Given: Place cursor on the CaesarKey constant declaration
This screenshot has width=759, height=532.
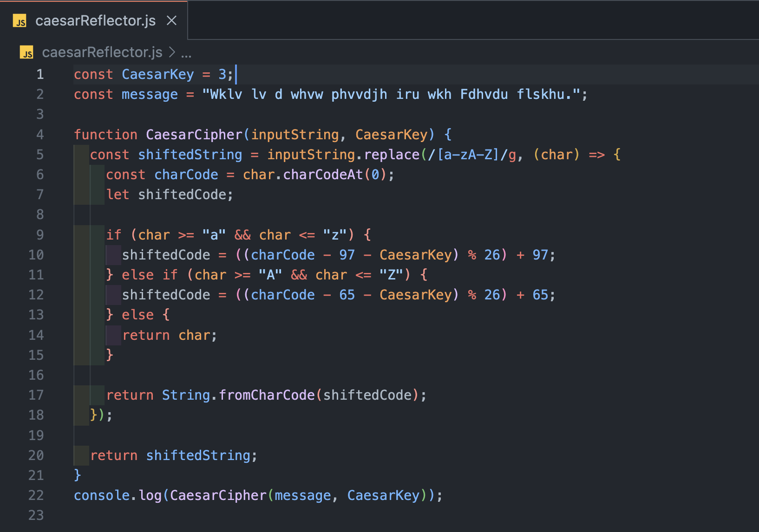Looking at the screenshot, I should coord(157,74).
